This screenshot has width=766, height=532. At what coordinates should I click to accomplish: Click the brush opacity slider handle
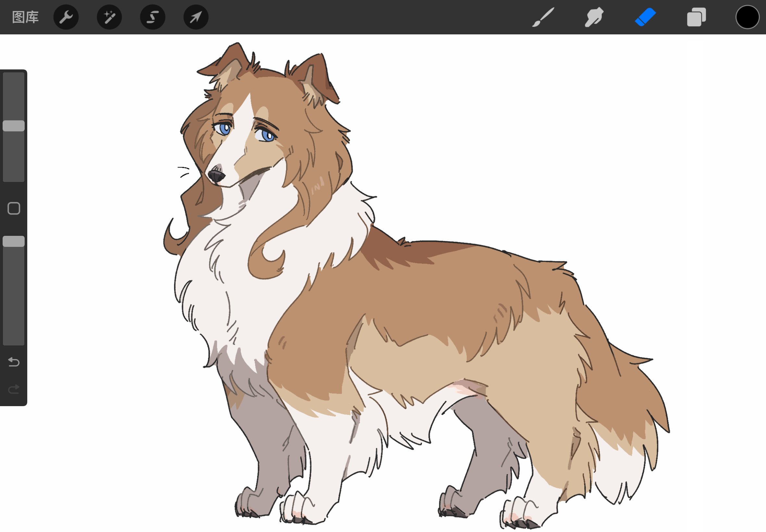[14, 242]
